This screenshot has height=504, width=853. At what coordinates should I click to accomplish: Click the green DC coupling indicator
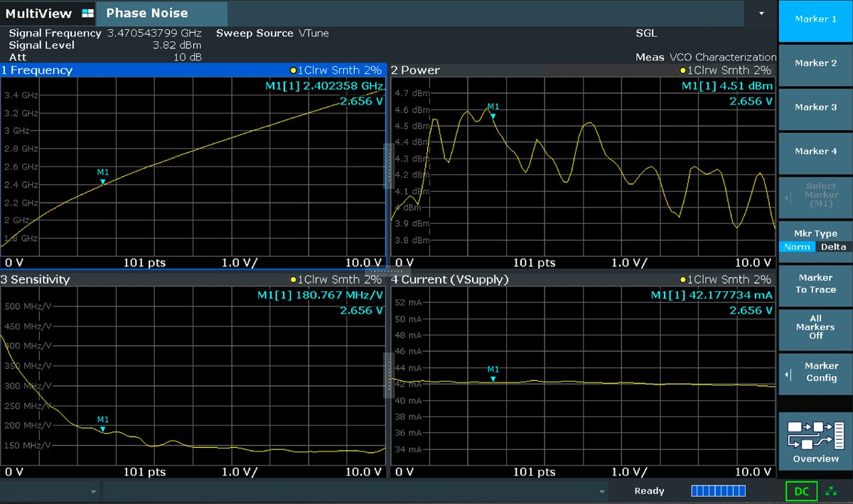(801, 491)
